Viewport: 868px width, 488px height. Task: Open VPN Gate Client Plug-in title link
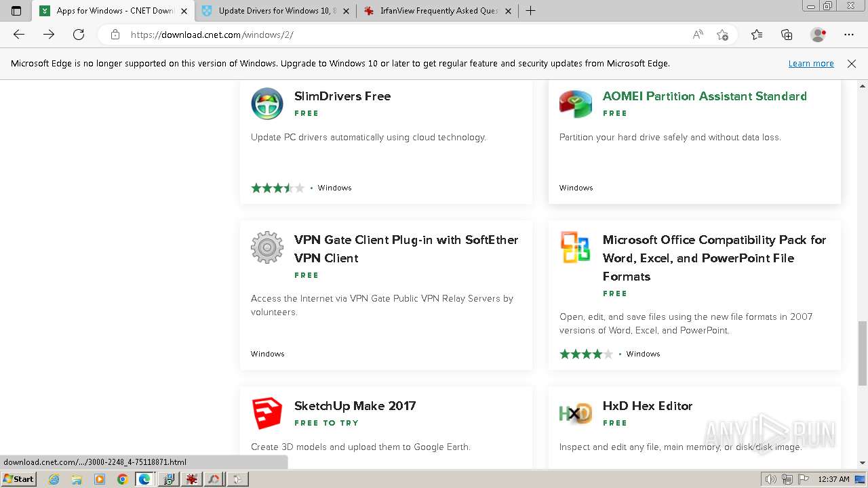[x=406, y=249]
